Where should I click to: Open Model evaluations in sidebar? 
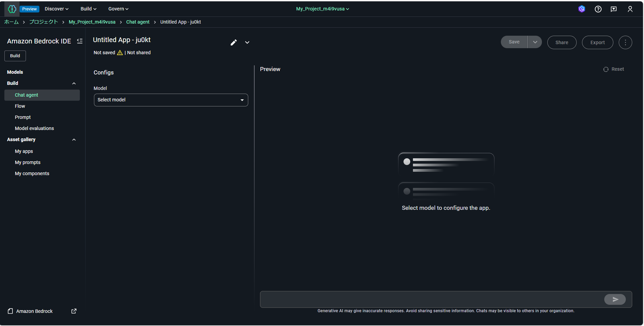34,128
